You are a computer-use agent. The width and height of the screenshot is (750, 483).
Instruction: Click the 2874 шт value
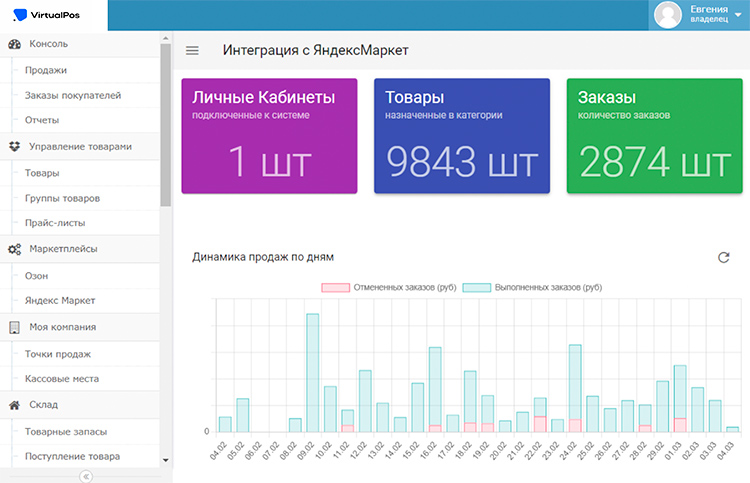tap(655, 162)
